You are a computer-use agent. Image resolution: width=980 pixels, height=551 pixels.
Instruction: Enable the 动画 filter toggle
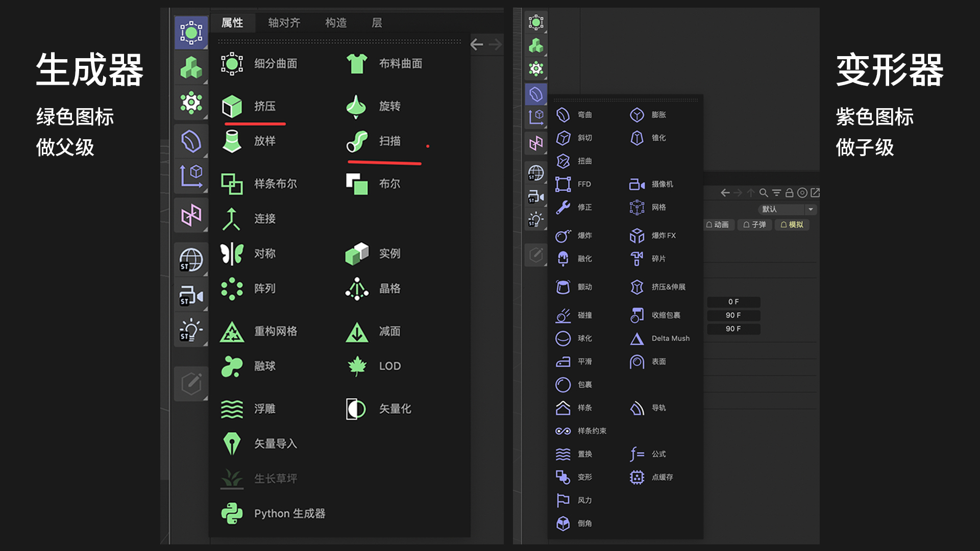click(x=719, y=224)
